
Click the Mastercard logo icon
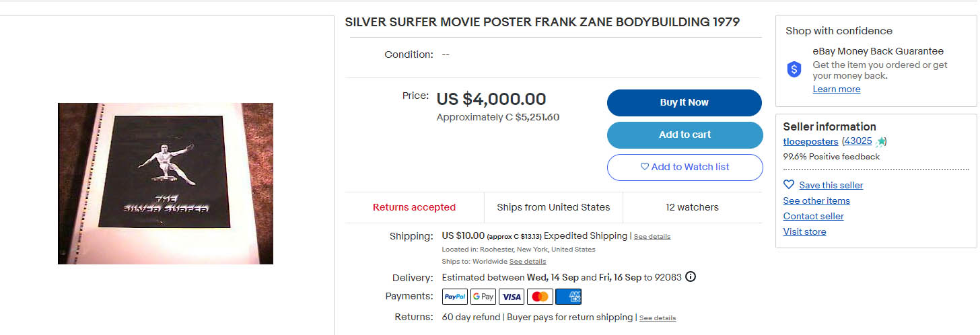(x=540, y=297)
